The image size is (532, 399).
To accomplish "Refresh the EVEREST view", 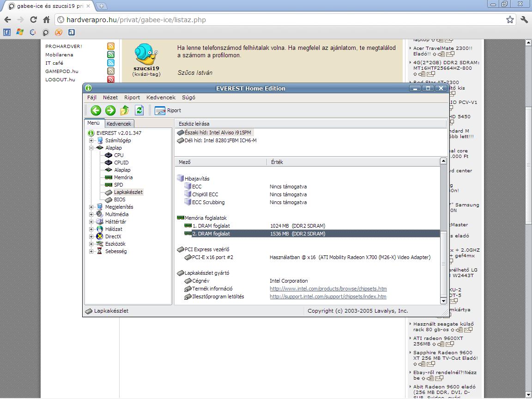I will coord(139,110).
